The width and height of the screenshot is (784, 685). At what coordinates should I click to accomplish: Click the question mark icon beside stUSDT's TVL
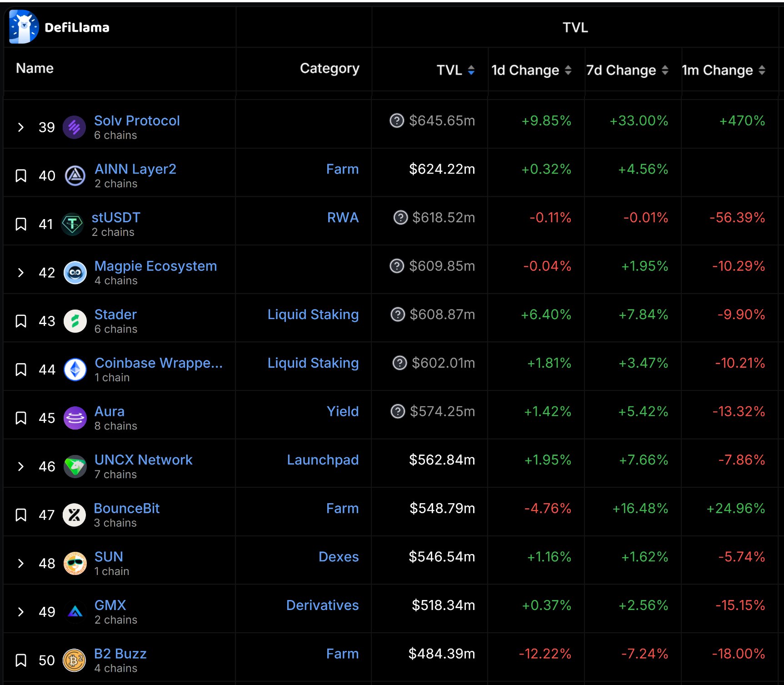click(x=399, y=218)
